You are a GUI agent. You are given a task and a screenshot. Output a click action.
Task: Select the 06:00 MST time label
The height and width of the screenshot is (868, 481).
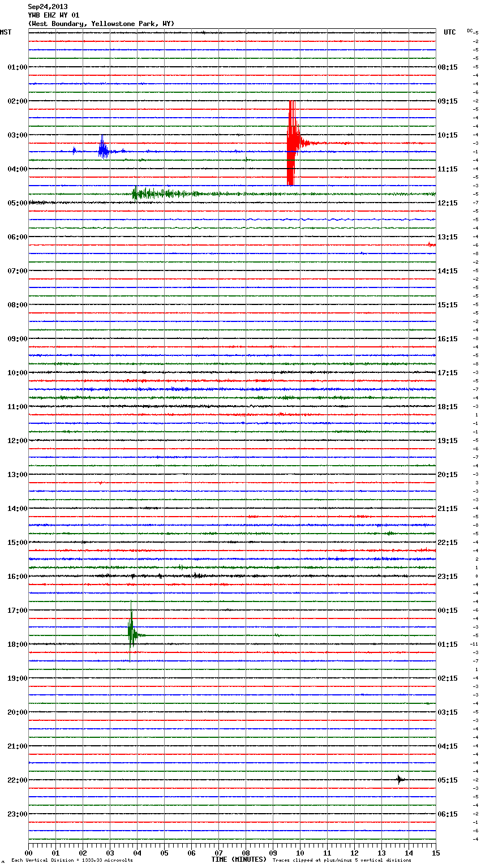17,237
